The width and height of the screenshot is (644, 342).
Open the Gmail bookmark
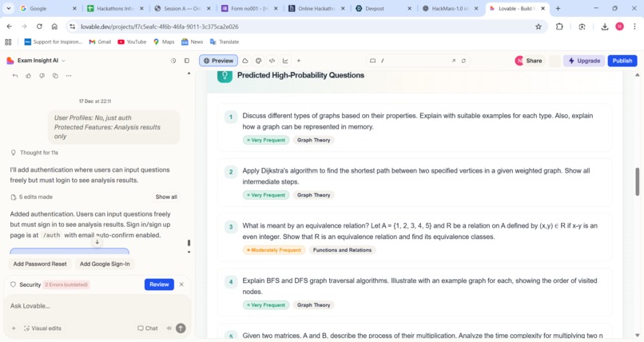point(100,42)
